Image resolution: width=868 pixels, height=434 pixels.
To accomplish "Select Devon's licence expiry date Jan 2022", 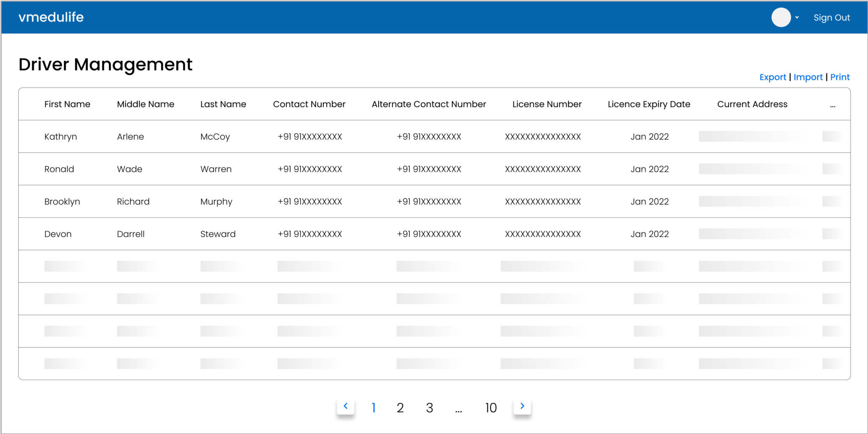I will click(x=649, y=234).
